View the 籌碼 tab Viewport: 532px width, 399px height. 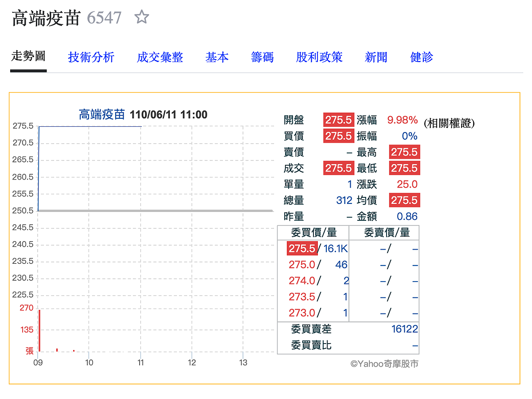tap(262, 57)
